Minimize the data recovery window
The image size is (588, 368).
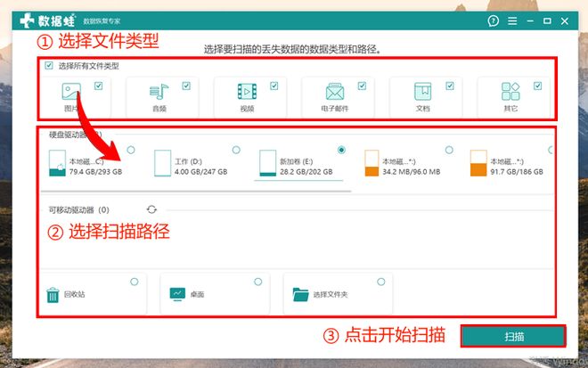(x=530, y=21)
